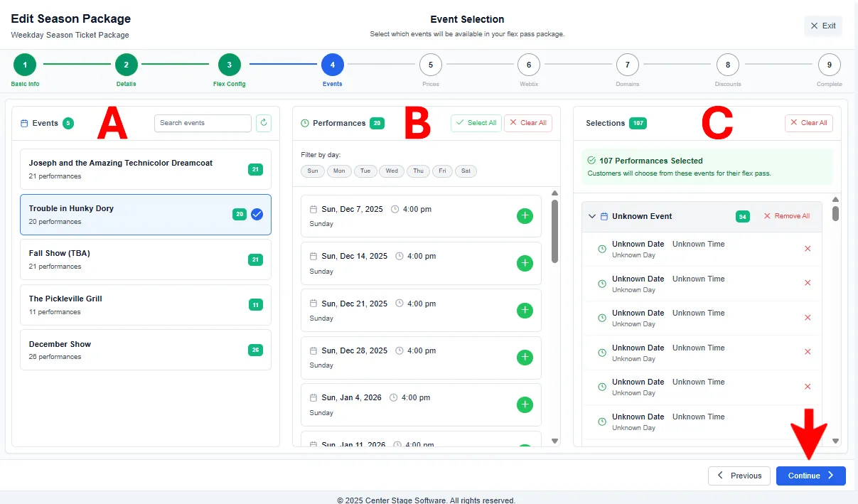Image resolution: width=858 pixels, height=504 pixels.
Task: Toggle the Mon day filter chip
Action: pos(339,171)
